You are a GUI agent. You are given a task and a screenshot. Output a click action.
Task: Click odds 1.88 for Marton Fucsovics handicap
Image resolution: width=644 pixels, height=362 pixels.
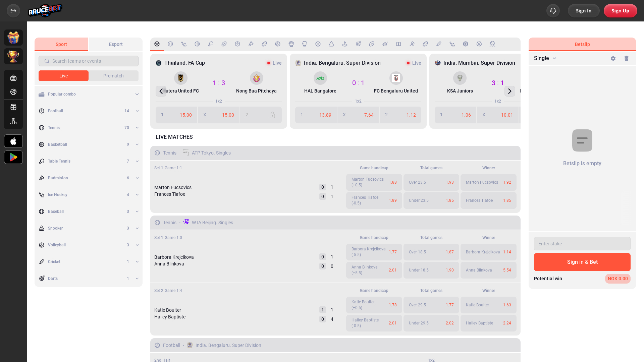pyautogui.click(x=374, y=182)
